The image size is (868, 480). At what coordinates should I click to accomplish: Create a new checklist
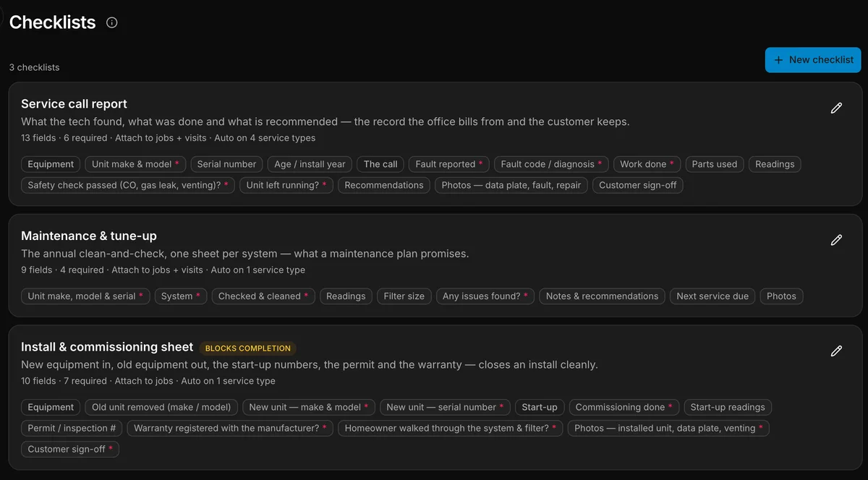(x=813, y=60)
